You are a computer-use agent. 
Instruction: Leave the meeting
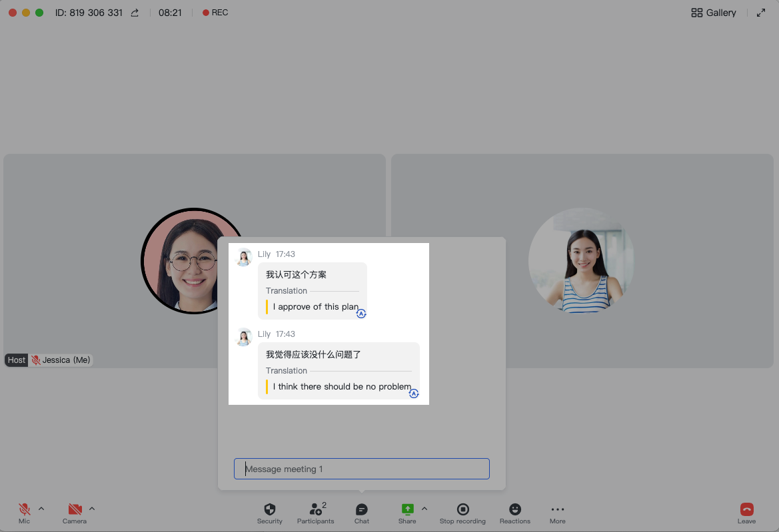746,509
